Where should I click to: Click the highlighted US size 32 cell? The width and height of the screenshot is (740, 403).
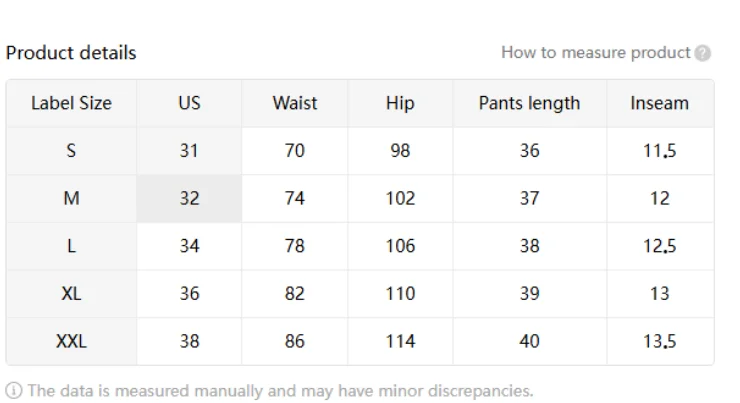[189, 198]
